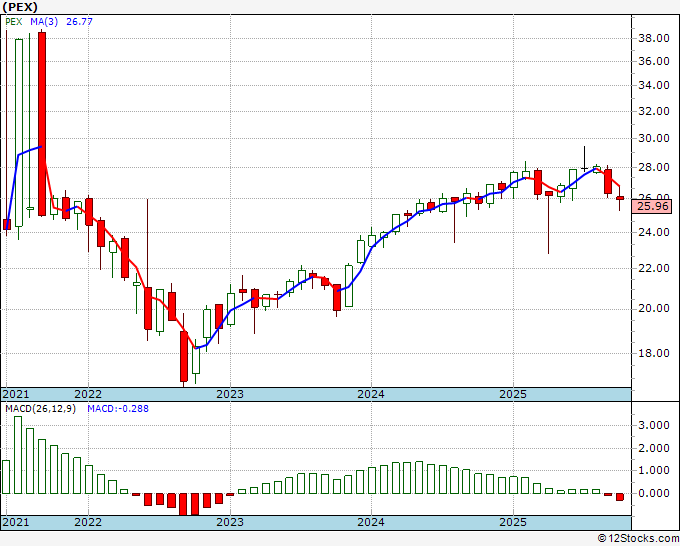Click 2025 on the price chart timeline
The width and height of the screenshot is (680, 546).
[x=513, y=394]
